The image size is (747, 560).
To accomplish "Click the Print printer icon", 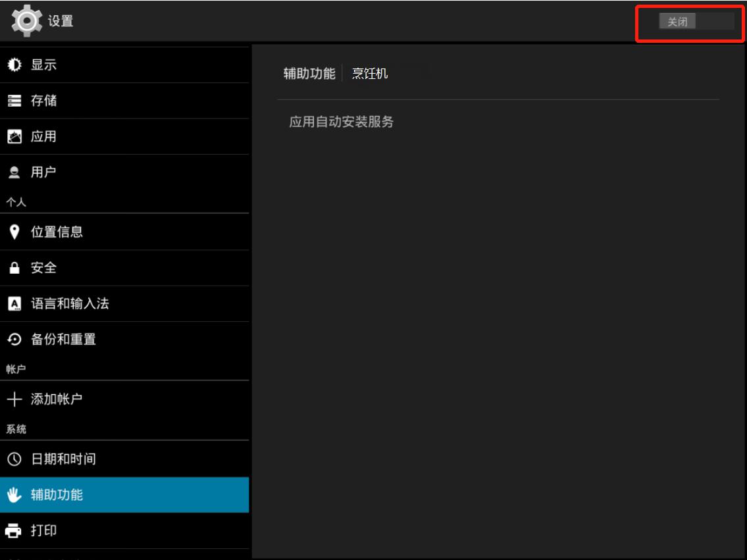I will click(14, 530).
